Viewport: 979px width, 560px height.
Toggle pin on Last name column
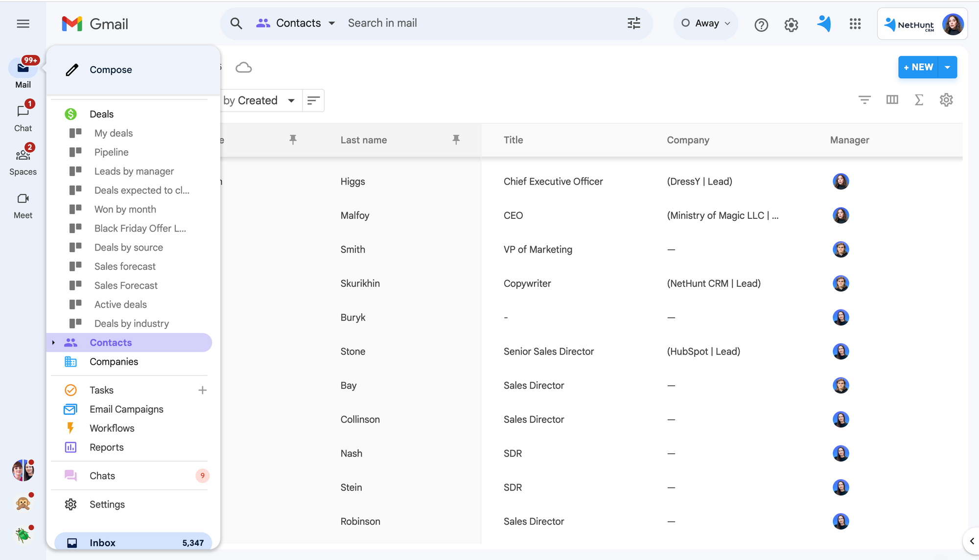[456, 140]
